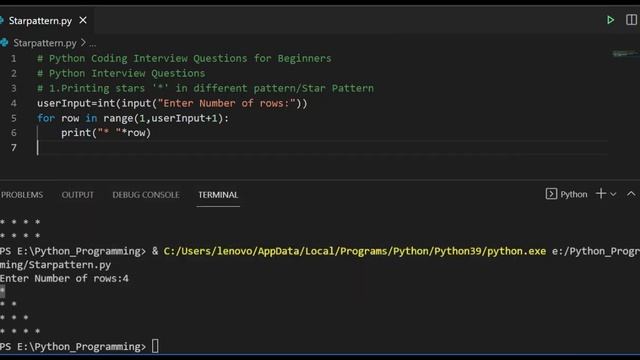The width and height of the screenshot is (640, 360).
Task: Click the userInput variable on line 4
Action: click(x=64, y=103)
